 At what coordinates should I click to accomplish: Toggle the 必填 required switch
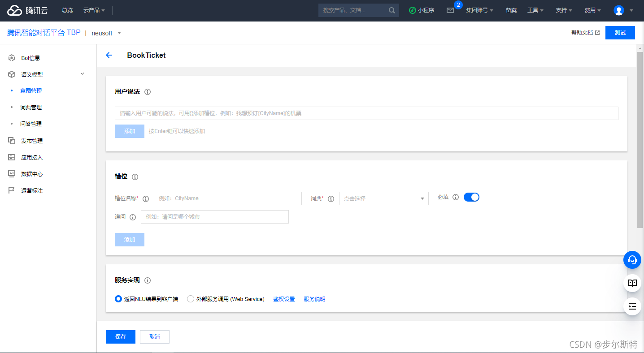(x=471, y=197)
